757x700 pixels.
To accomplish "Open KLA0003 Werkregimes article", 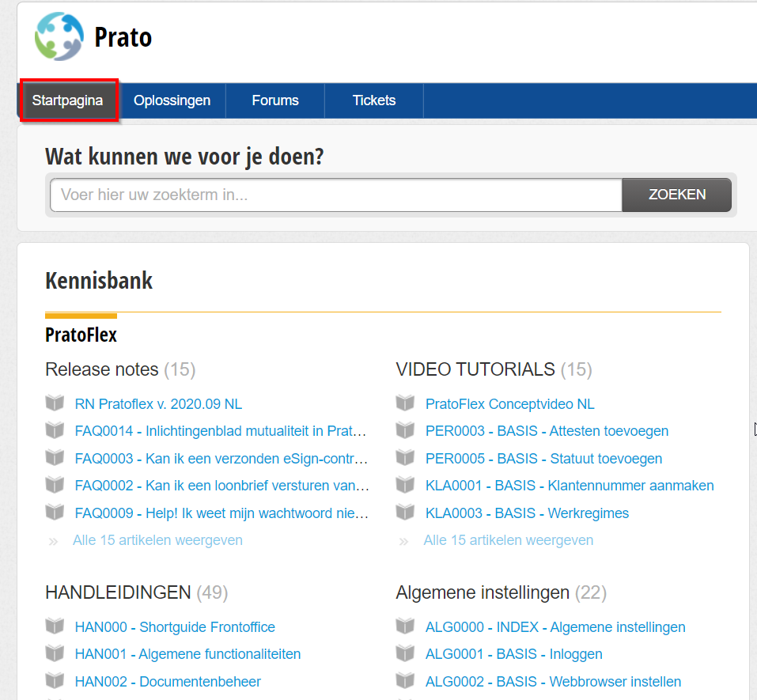I will (527, 513).
